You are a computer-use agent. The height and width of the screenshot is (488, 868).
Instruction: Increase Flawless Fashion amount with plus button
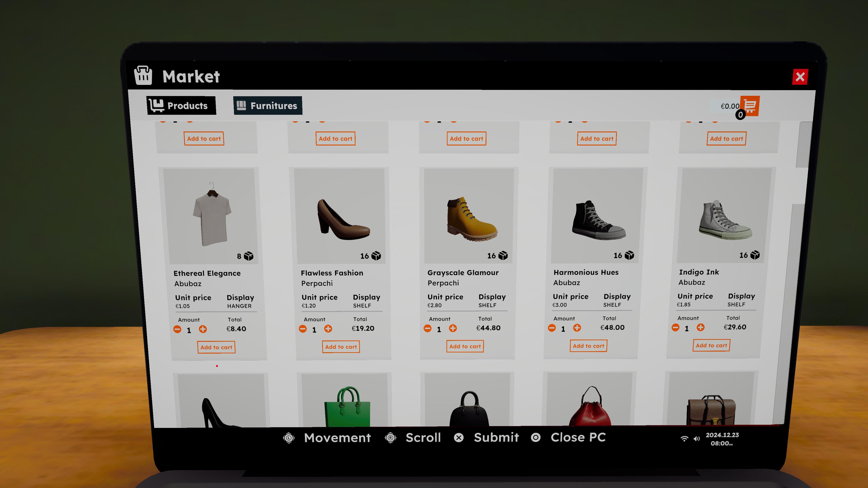click(x=328, y=329)
